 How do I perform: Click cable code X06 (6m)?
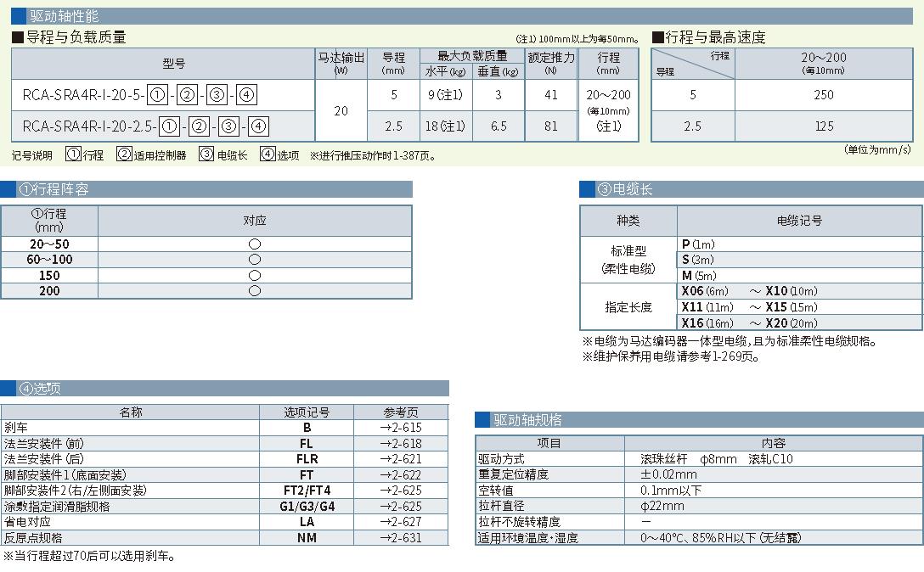pyautogui.click(x=705, y=291)
